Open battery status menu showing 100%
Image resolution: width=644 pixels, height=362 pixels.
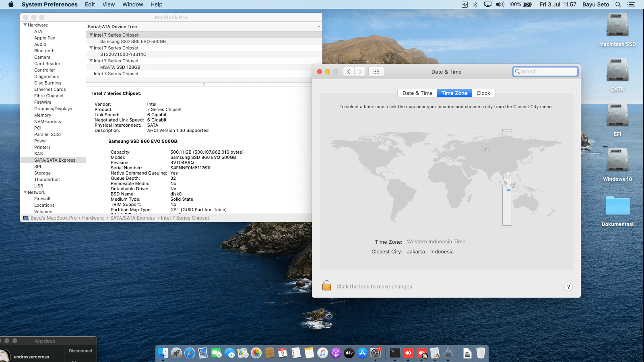[x=520, y=4]
